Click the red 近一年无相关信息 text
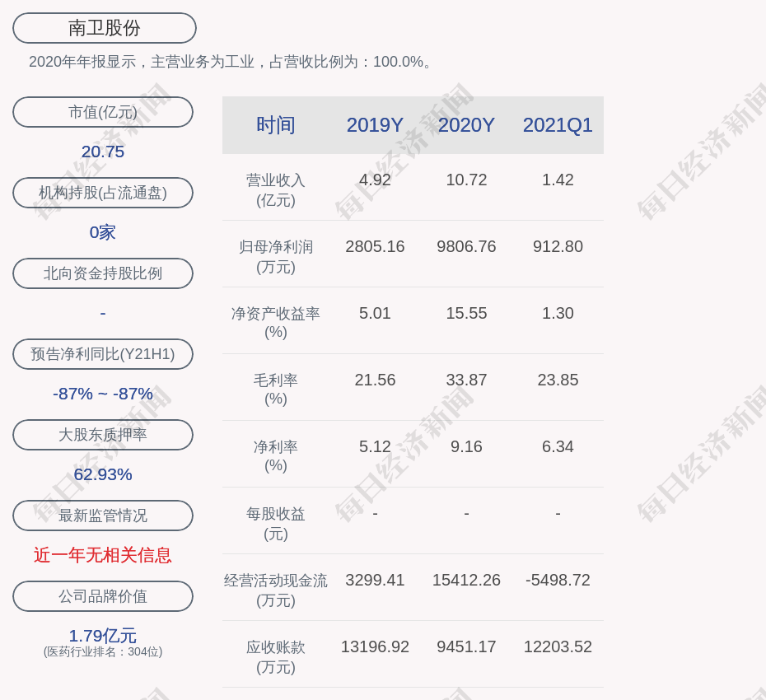This screenshot has height=700, width=766. click(x=103, y=555)
